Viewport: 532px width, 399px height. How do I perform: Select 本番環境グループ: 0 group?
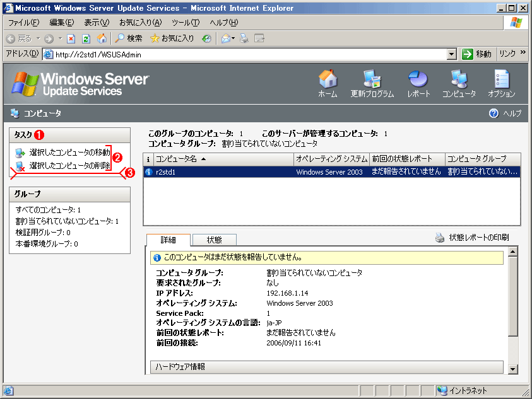(47, 244)
